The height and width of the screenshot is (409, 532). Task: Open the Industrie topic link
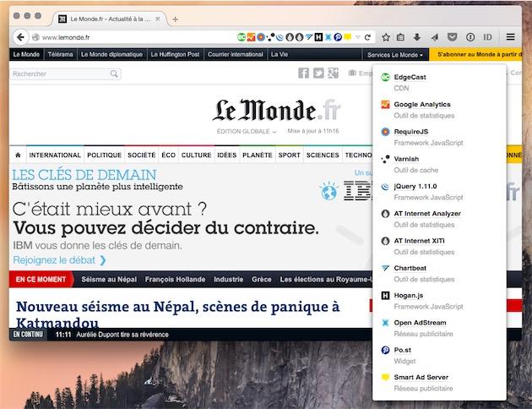[228, 280]
